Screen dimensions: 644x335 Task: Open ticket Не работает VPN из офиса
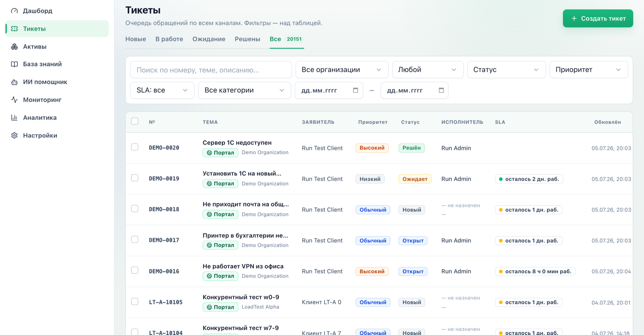[x=243, y=266]
